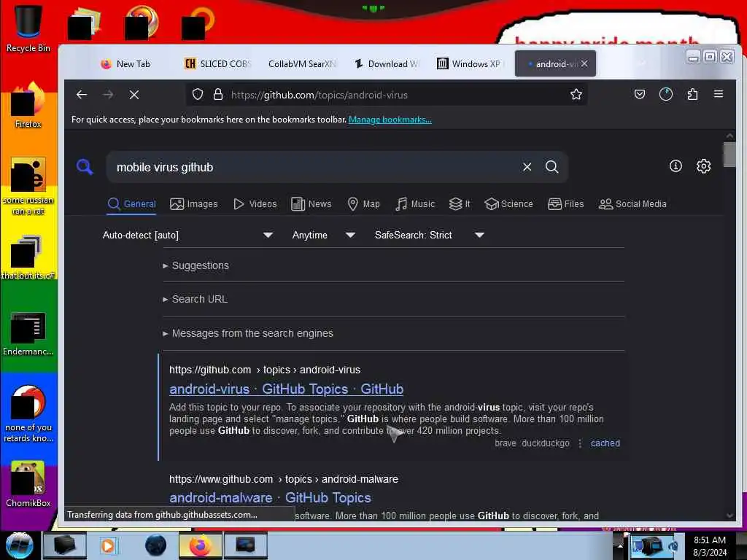Switch to Firefox in the taskbar

[x=200, y=545]
